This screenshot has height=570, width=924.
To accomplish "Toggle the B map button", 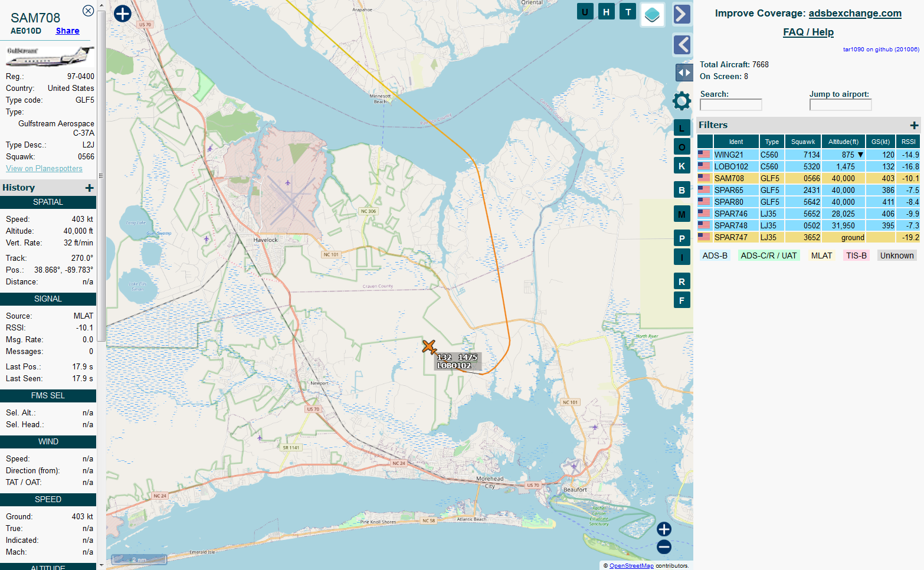I will pyautogui.click(x=681, y=190).
